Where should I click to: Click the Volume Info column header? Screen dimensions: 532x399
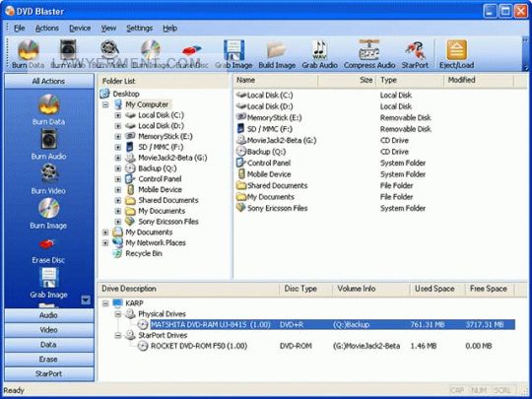point(370,289)
